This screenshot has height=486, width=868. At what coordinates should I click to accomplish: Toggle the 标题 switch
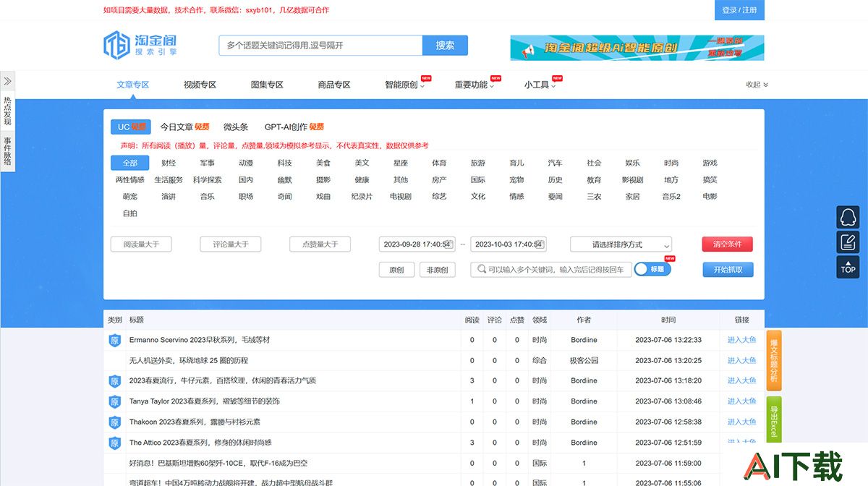click(x=652, y=269)
